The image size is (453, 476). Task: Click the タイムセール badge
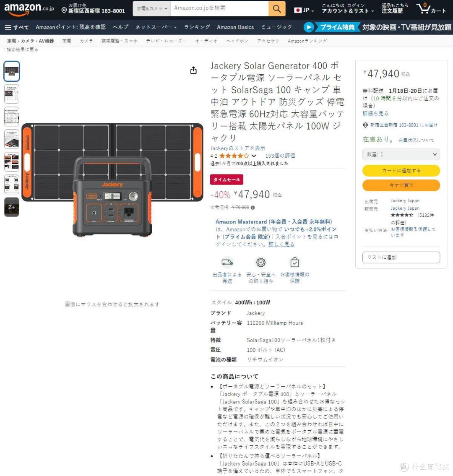click(x=226, y=180)
